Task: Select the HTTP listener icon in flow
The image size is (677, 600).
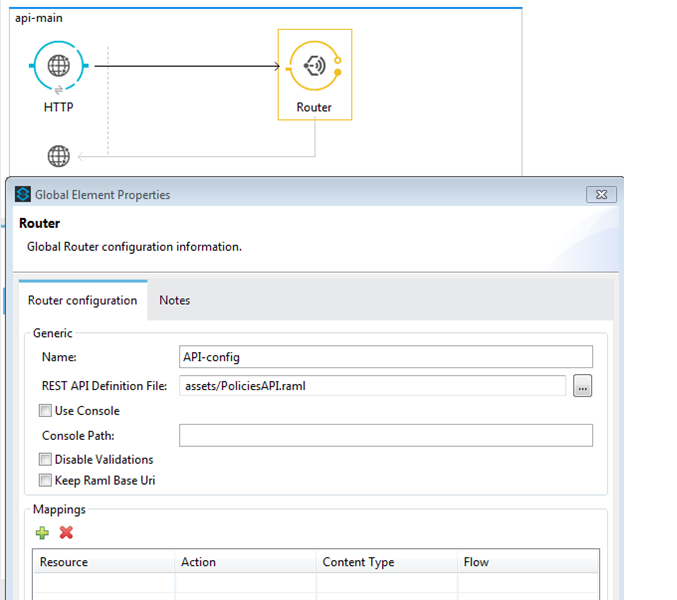Action: tap(58, 67)
